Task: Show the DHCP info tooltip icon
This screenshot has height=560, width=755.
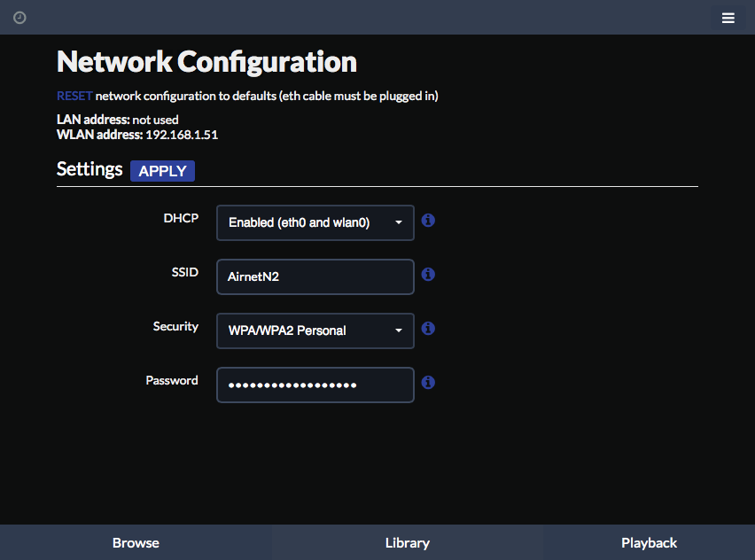Action: click(428, 221)
